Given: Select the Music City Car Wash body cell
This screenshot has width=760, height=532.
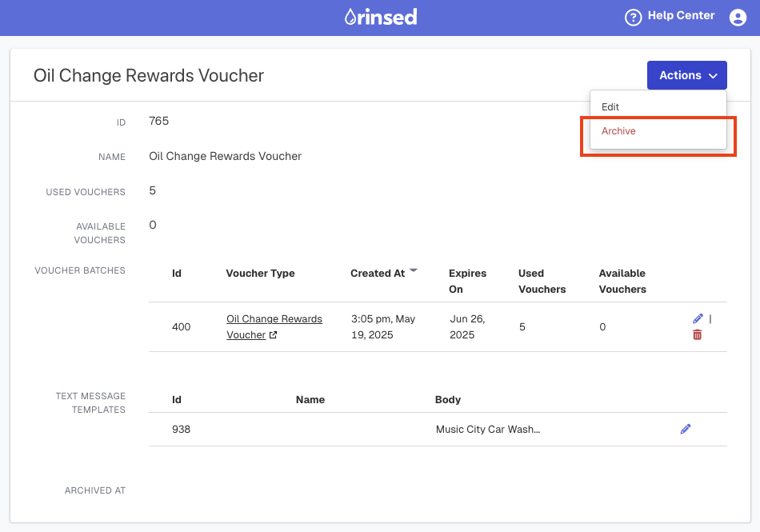Looking at the screenshot, I should click(x=488, y=430).
